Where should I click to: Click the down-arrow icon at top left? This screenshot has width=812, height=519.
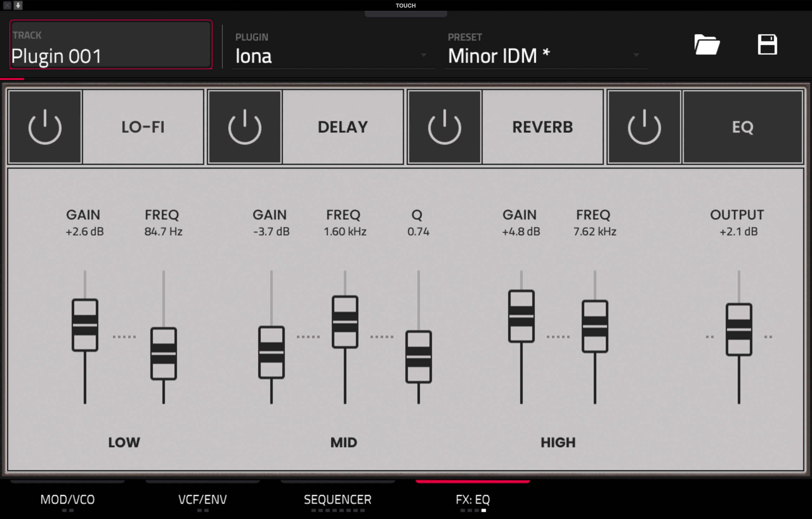coord(18,5)
